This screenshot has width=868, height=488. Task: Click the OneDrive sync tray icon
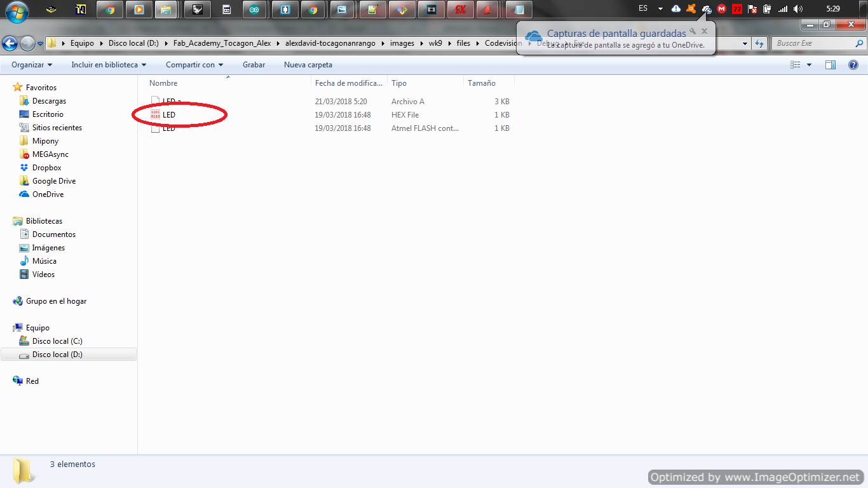(706, 9)
